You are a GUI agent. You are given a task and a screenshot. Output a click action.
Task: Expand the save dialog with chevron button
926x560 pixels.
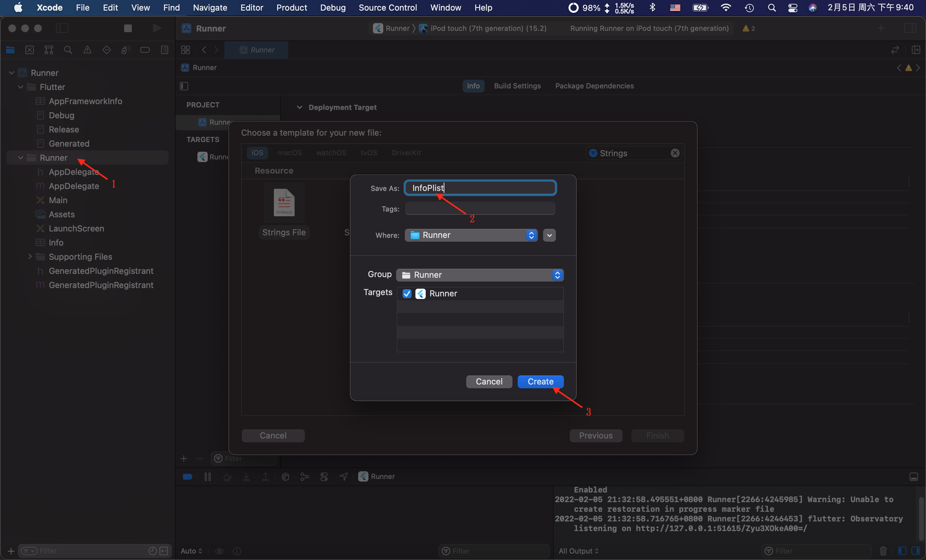[x=549, y=235]
